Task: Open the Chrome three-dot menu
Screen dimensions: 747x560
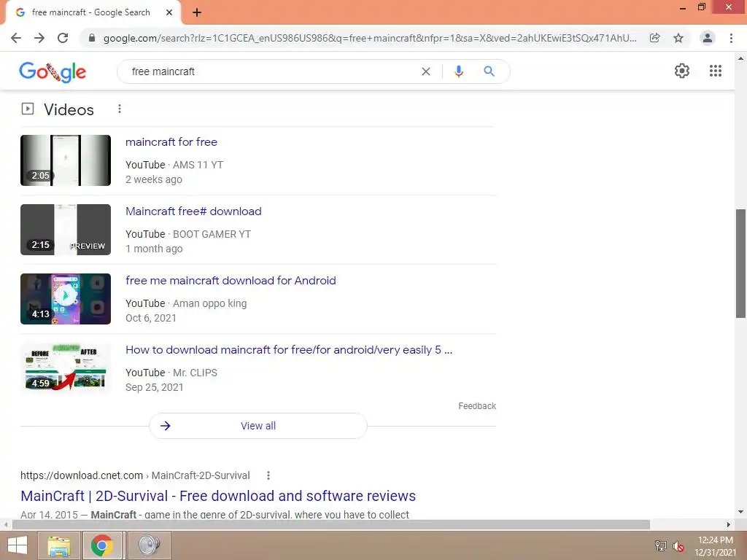Action: coord(731,38)
